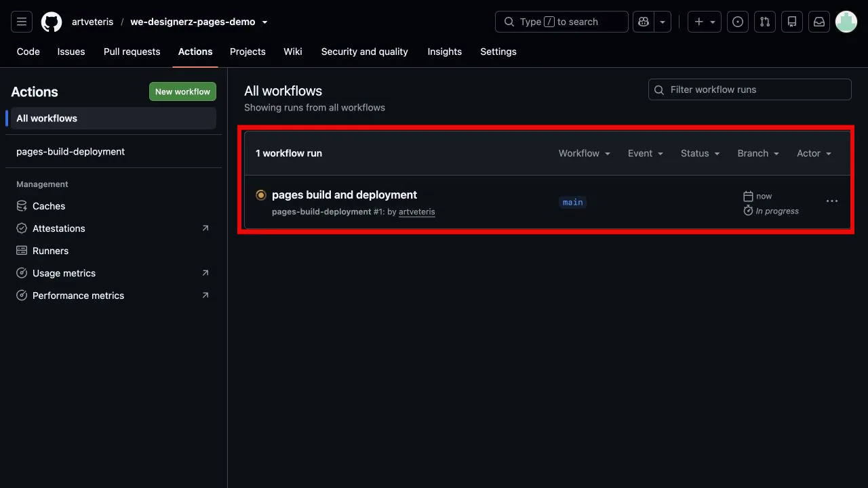This screenshot has width=868, height=488.
Task: Open the repositories icon in header
Action: pos(792,22)
